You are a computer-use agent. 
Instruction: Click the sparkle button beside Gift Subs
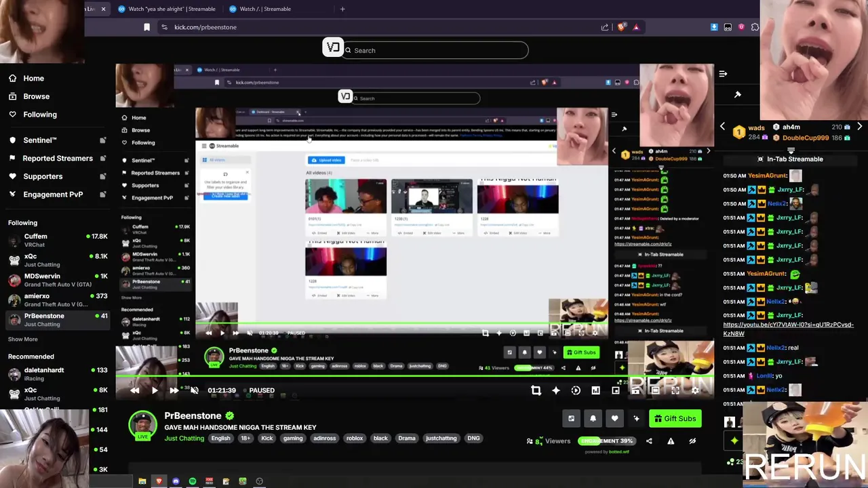[636, 419]
